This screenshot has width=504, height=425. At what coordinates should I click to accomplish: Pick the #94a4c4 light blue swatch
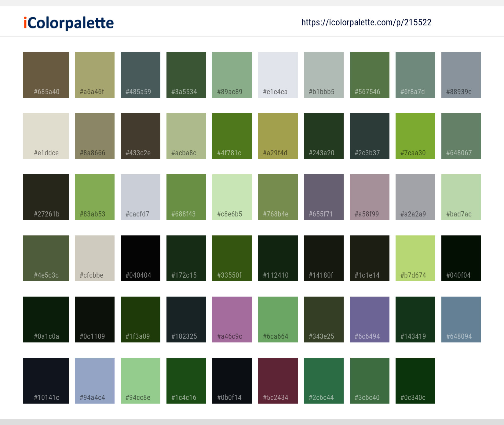[95, 381]
